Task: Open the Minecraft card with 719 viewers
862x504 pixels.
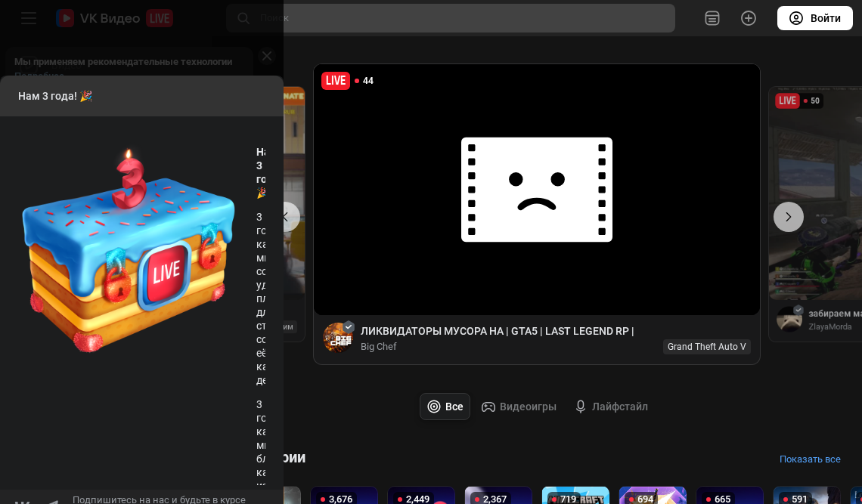Action: click(575, 495)
